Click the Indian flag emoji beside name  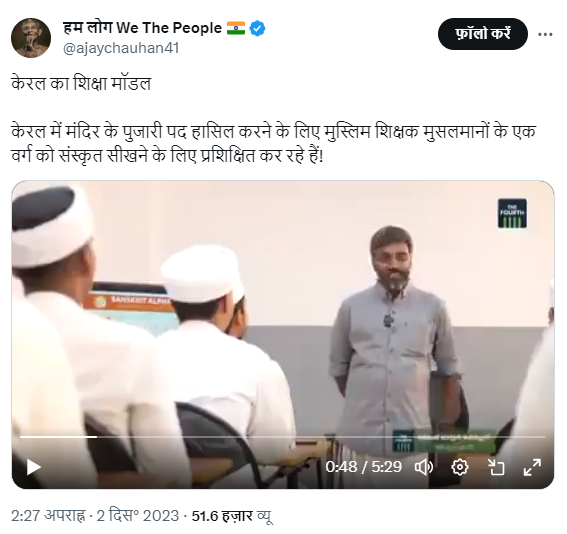pyautogui.click(x=236, y=28)
